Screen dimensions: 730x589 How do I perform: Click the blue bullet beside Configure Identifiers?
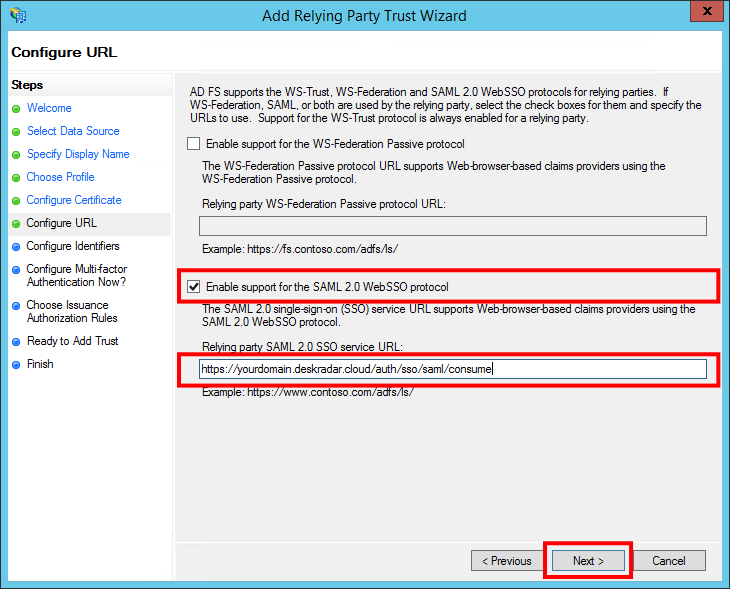point(16,247)
